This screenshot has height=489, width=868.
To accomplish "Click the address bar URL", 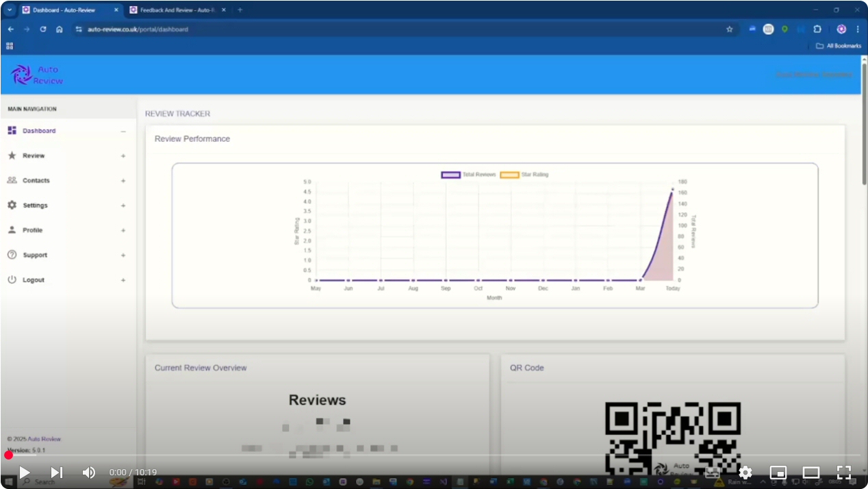I will (138, 29).
